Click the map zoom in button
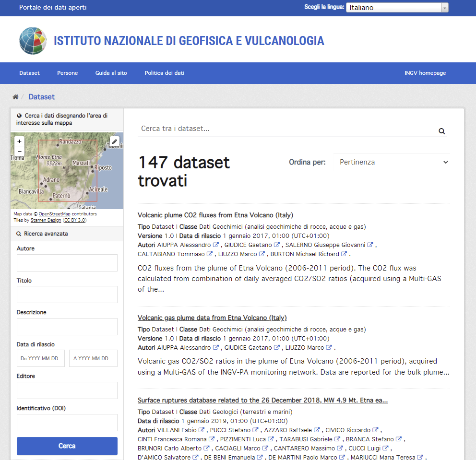Screen dimensions: 476x460 19,142
